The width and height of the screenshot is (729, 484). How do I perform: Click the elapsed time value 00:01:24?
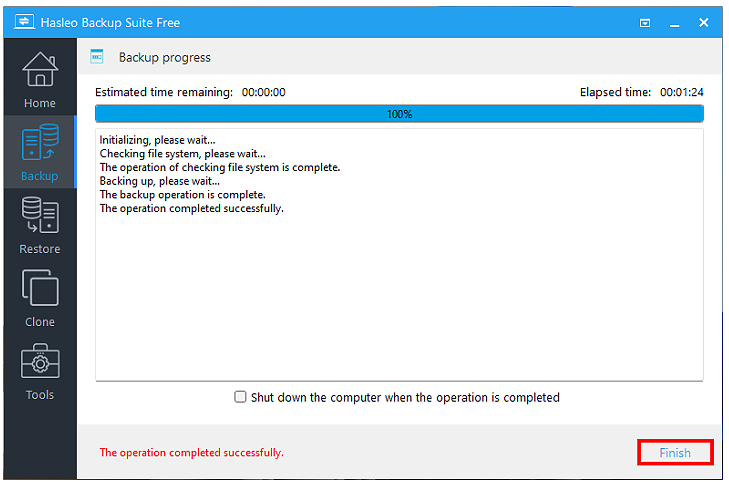pos(682,92)
